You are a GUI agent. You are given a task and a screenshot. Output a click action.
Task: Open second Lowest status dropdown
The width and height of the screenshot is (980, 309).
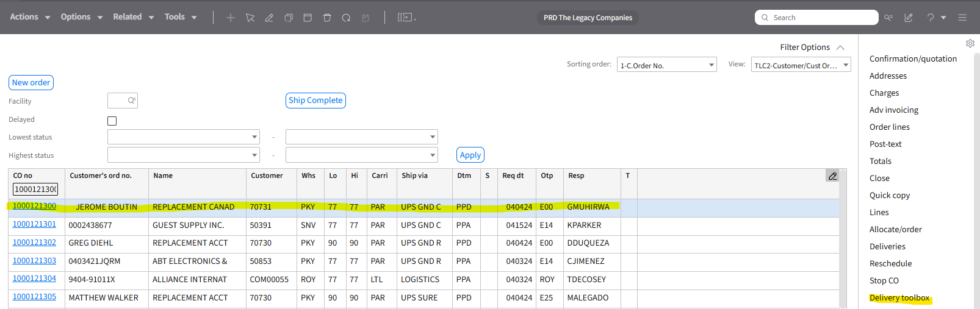tap(362, 137)
